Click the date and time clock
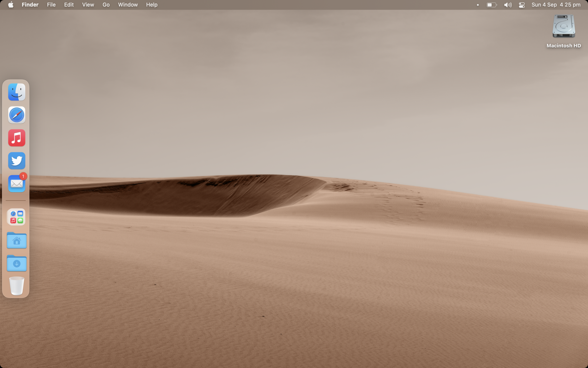Screen dimensions: 588x368 click(556, 5)
